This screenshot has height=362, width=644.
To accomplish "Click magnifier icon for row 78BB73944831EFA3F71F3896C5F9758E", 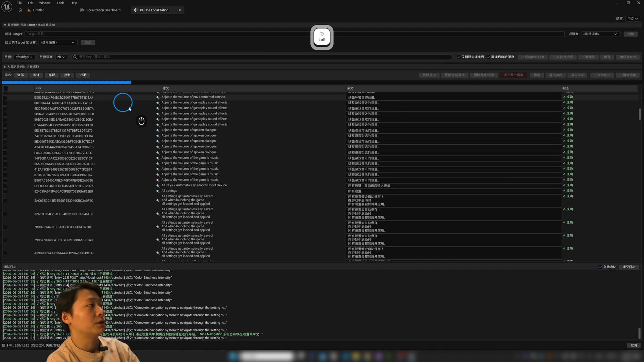I will click(158, 227).
